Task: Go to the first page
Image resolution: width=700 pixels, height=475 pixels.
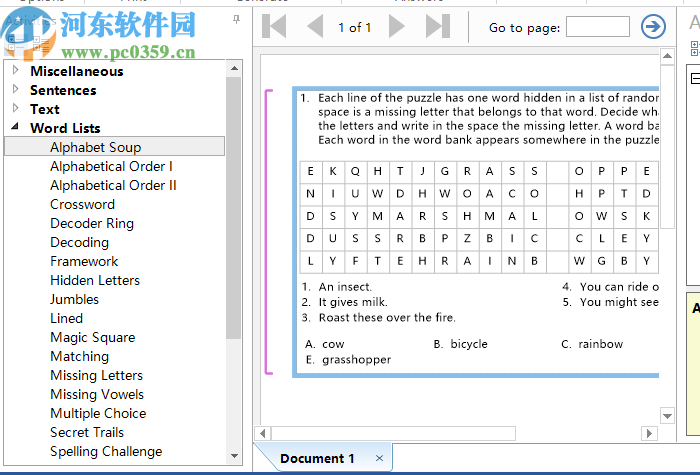Action: (x=274, y=26)
